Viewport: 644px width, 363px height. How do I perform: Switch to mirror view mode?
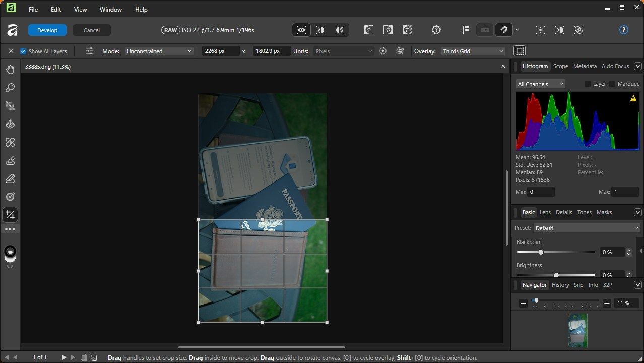coord(340,30)
